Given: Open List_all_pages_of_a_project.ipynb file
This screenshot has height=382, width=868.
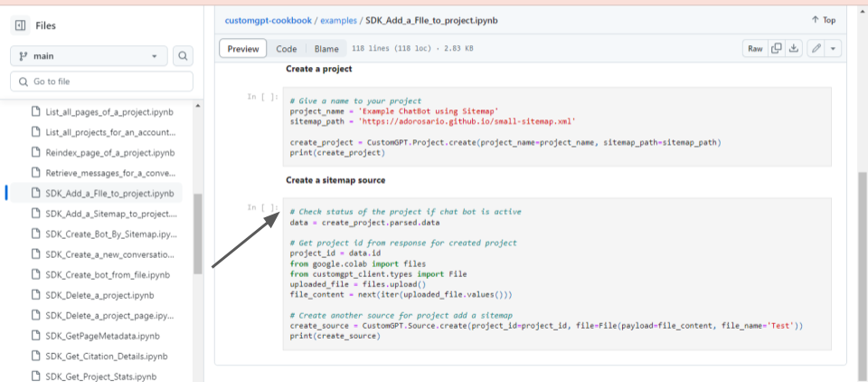Looking at the screenshot, I should point(109,112).
